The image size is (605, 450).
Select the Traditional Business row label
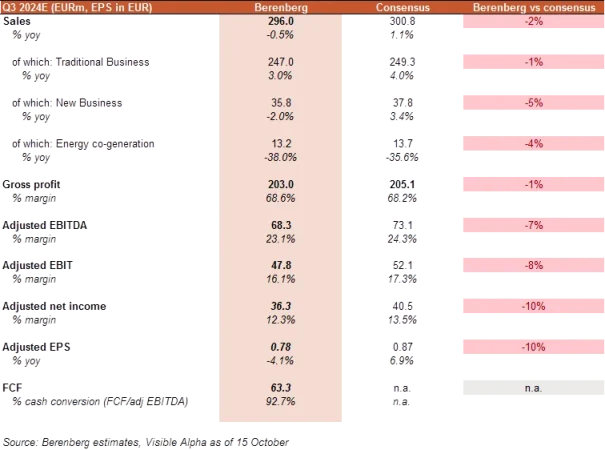(x=82, y=63)
